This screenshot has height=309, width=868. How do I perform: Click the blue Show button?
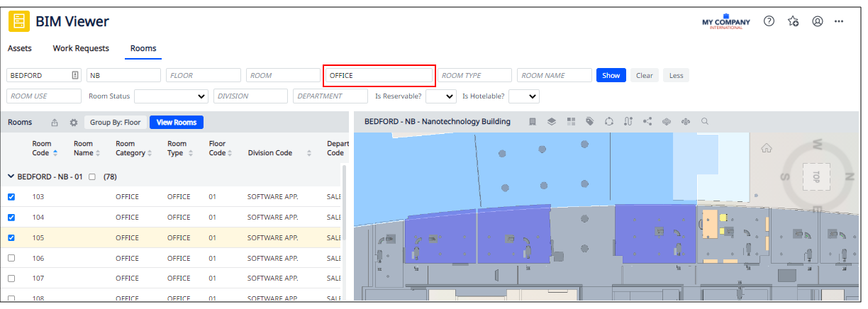point(611,75)
